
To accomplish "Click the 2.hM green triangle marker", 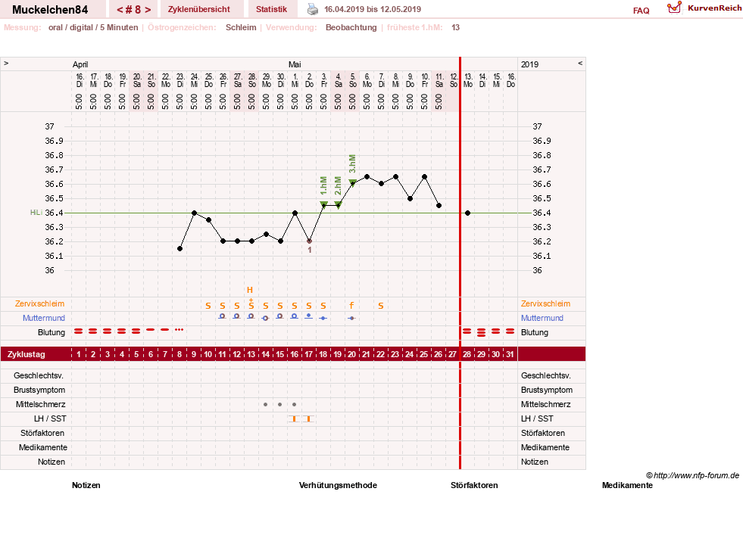I will (x=339, y=204).
